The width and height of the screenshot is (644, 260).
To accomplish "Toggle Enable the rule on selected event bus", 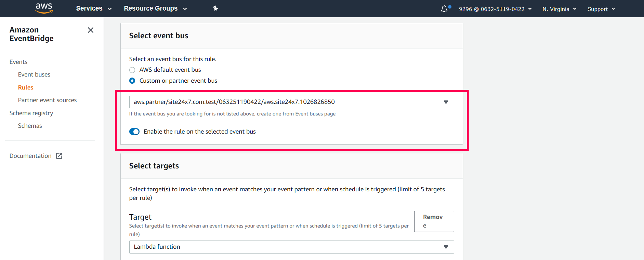I will point(134,132).
